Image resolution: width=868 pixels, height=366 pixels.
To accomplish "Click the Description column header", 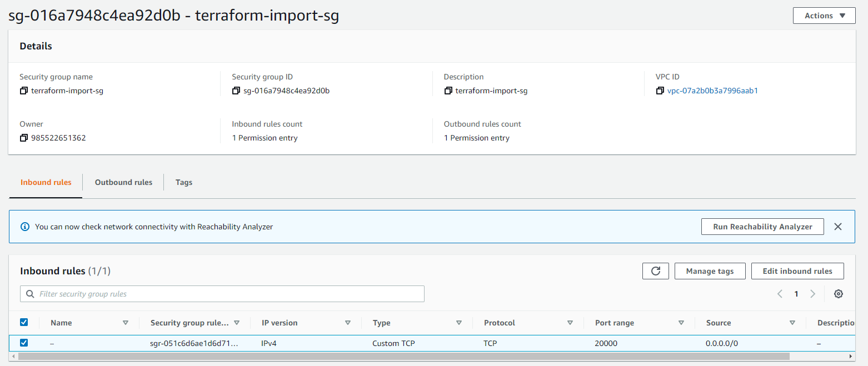I will 836,323.
